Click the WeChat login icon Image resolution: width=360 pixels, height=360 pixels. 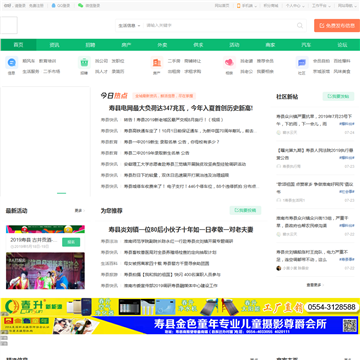[80, 6]
